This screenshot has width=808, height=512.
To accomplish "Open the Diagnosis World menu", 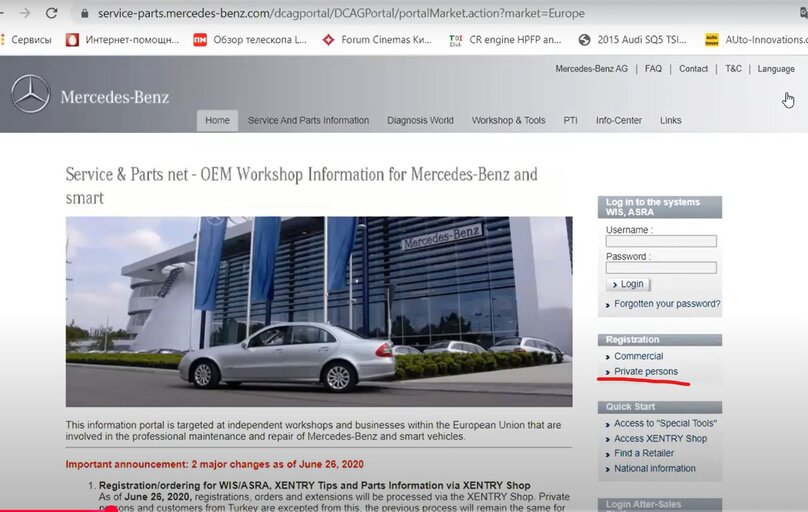I will coord(420,121).
